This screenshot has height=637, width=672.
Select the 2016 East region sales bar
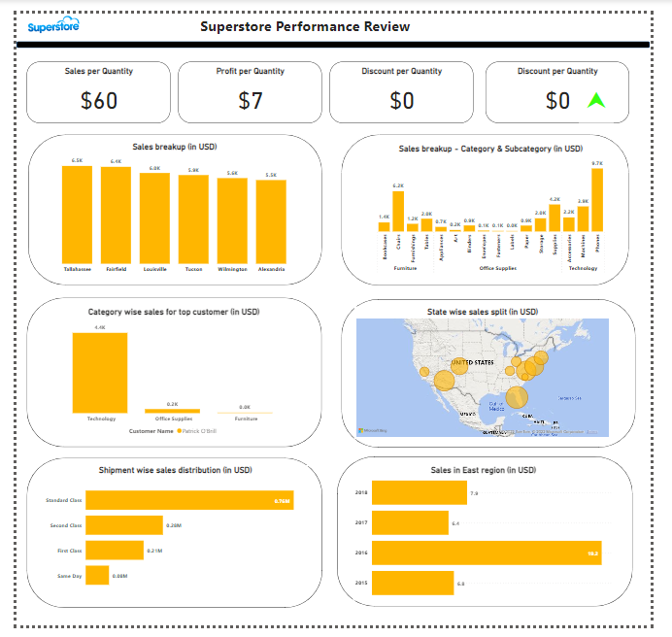click(x=487, y=553)
